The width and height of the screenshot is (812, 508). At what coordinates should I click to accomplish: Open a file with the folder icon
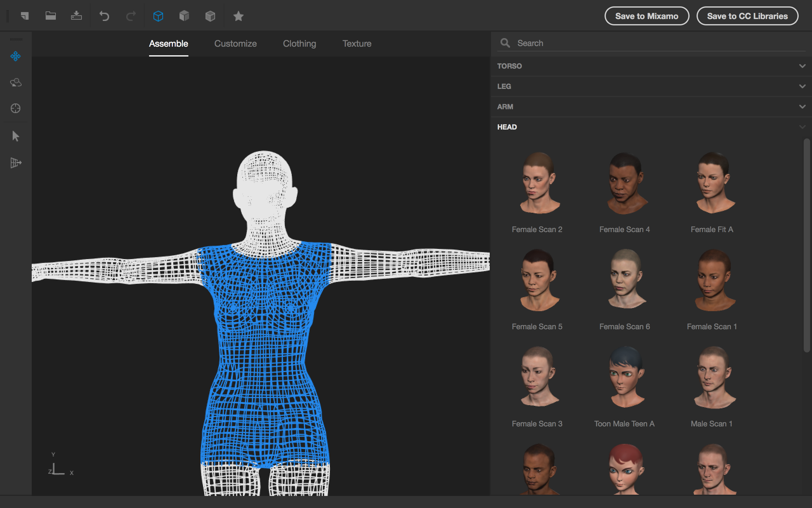50,16
